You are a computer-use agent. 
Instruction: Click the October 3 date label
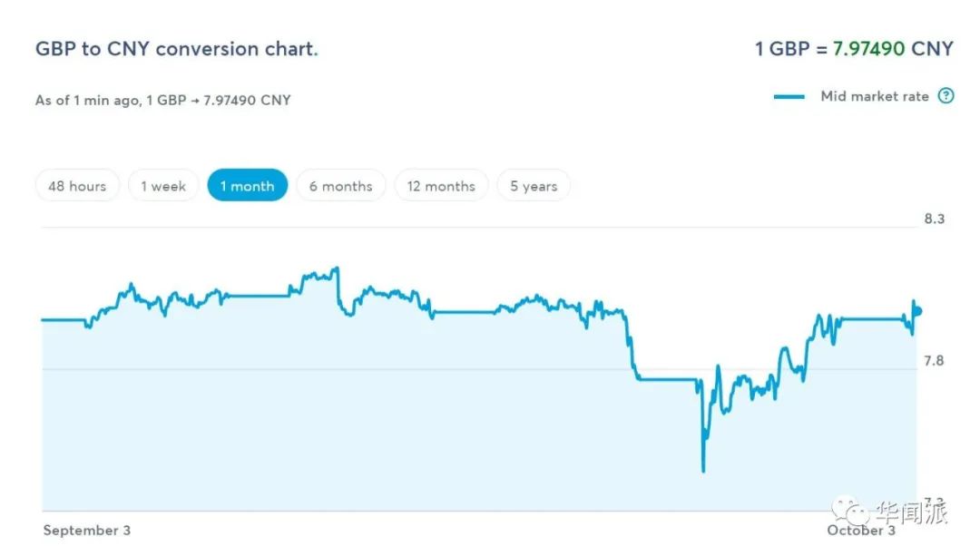[860, 530]
